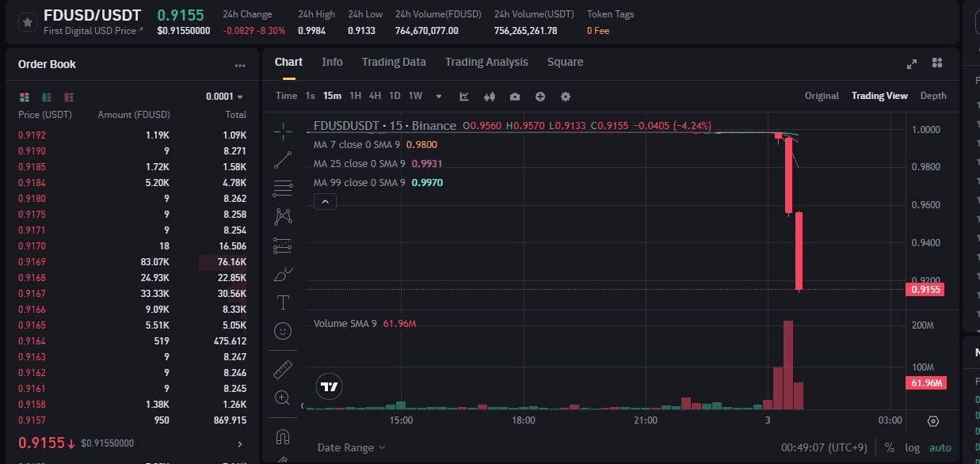Open technical indicators chart icon in toolbar
Screen dimensions: 980x464
pos(464,97)
